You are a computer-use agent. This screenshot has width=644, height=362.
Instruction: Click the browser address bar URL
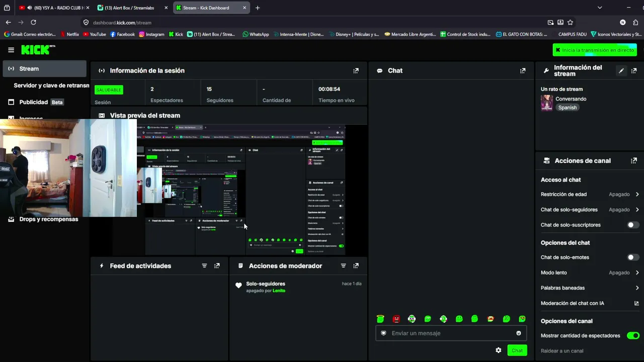[122, 23]
